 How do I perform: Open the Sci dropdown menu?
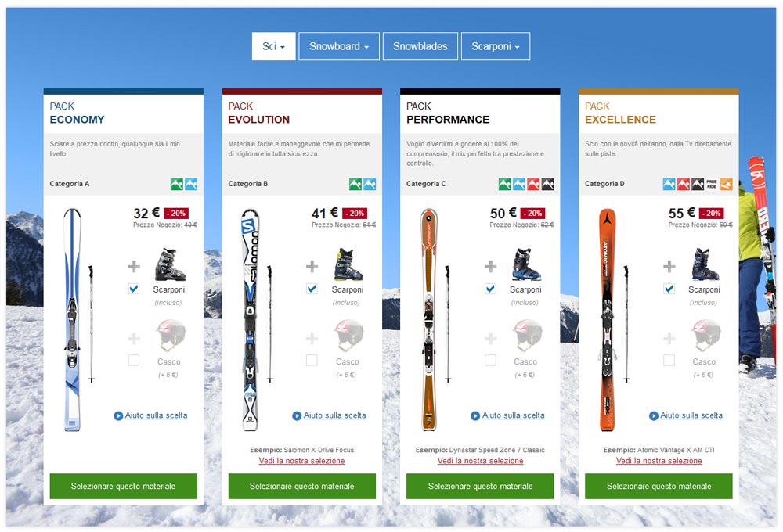pos(273,46)
